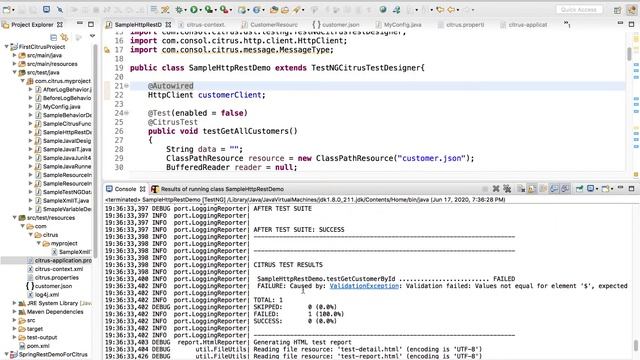The height and width of the screenshot is (360, 640).
Task: Expand the Maven Dependencies node
Action: click(x=15, y=311)
